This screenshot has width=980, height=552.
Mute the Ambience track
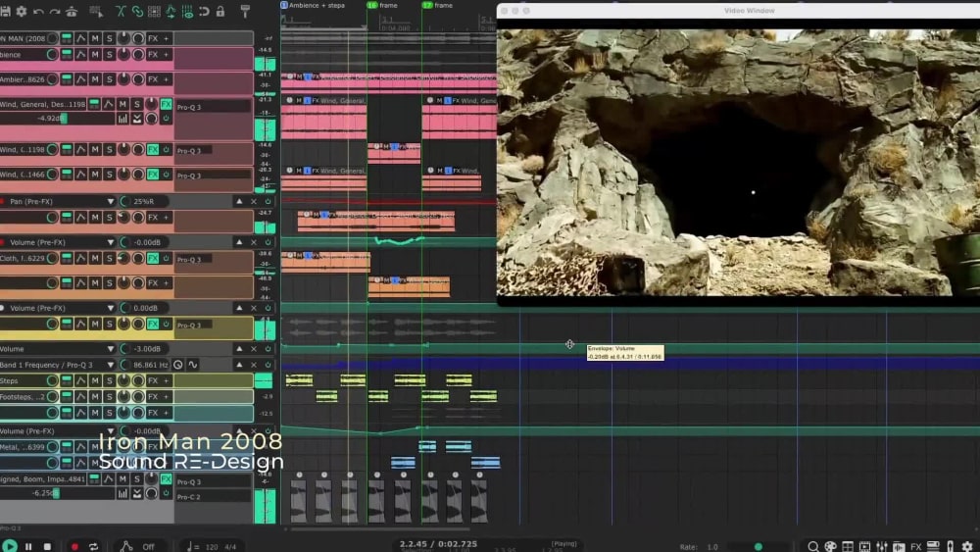(95, 55)
